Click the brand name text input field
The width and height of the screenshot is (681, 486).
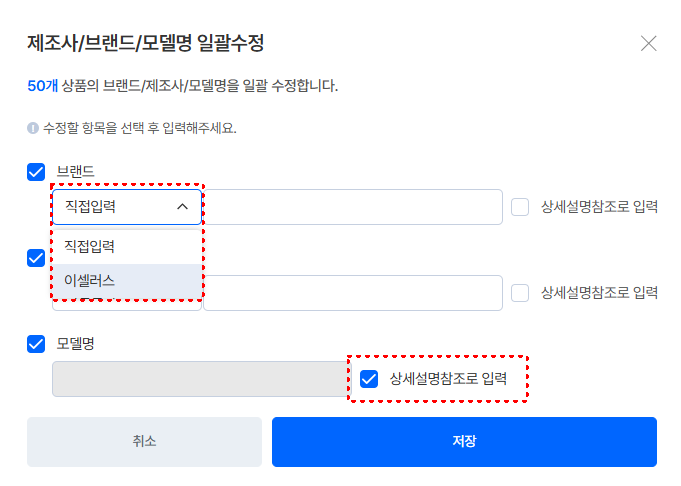click(x=350, y=207)
